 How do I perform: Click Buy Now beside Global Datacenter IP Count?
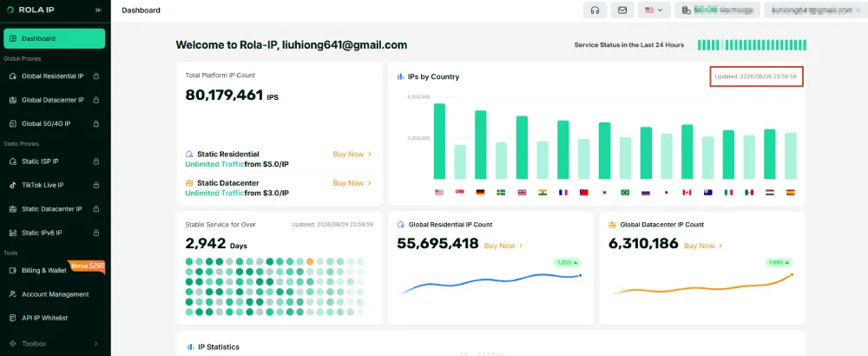click(703, 245)
